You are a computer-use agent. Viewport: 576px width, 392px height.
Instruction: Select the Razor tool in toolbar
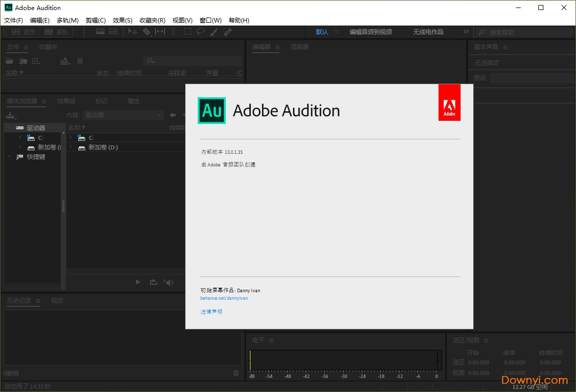[147, 32]
